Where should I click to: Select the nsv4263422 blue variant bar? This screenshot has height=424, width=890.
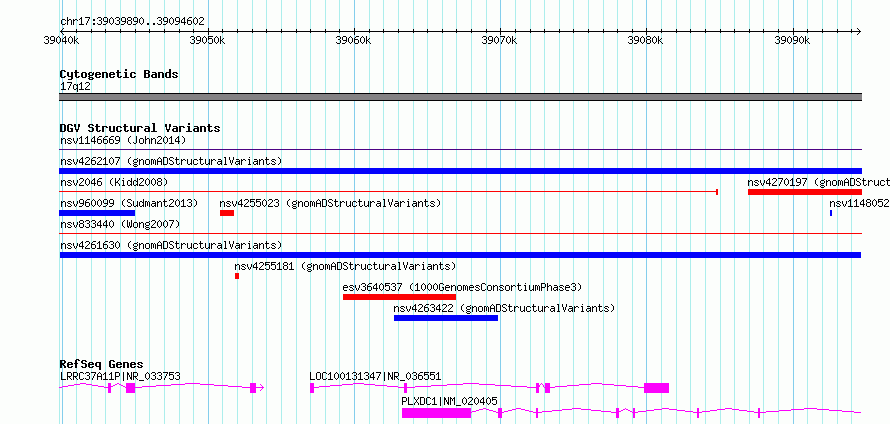point(446,318)
